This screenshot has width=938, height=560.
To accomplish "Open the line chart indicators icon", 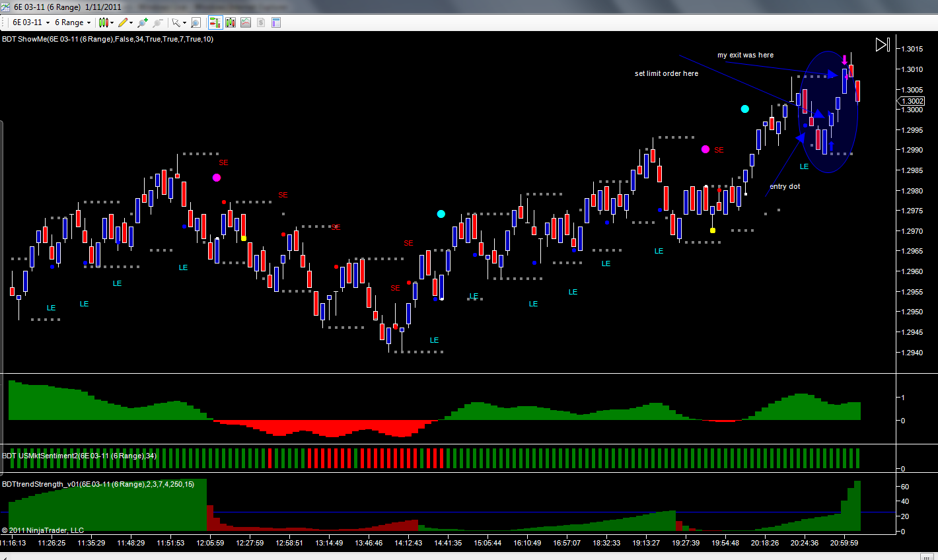I will (246, 22).
